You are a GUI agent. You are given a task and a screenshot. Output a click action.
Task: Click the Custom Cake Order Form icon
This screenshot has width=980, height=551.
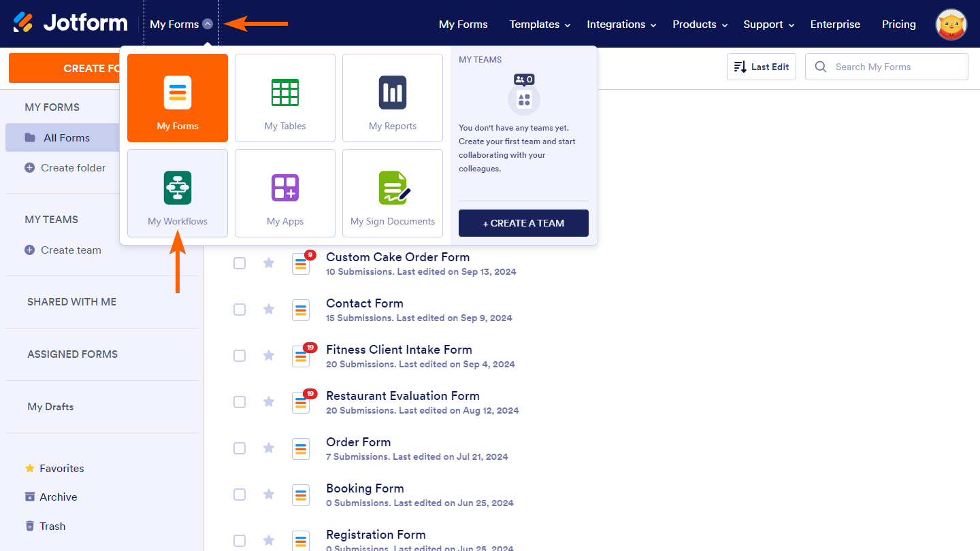[301, 263]
